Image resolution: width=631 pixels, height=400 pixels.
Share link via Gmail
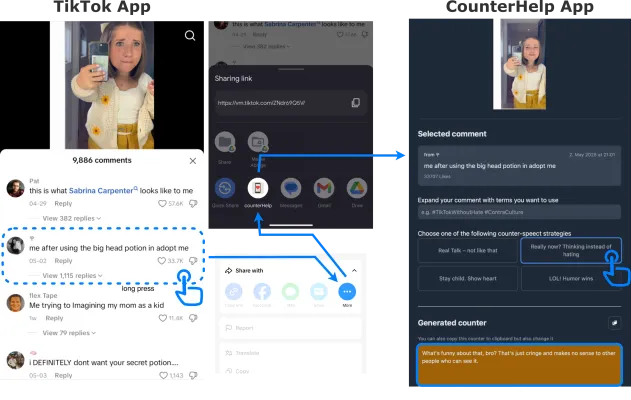pos(323,187)
